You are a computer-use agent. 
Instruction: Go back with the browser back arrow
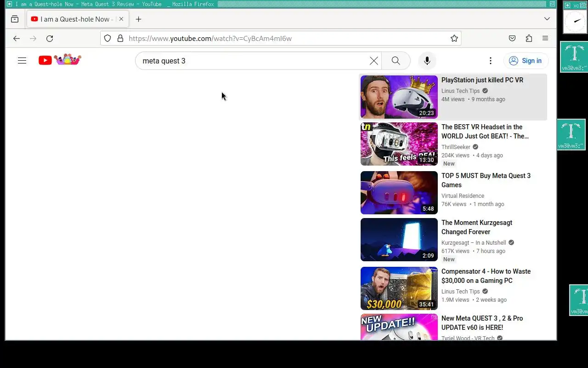click(17, 39)
